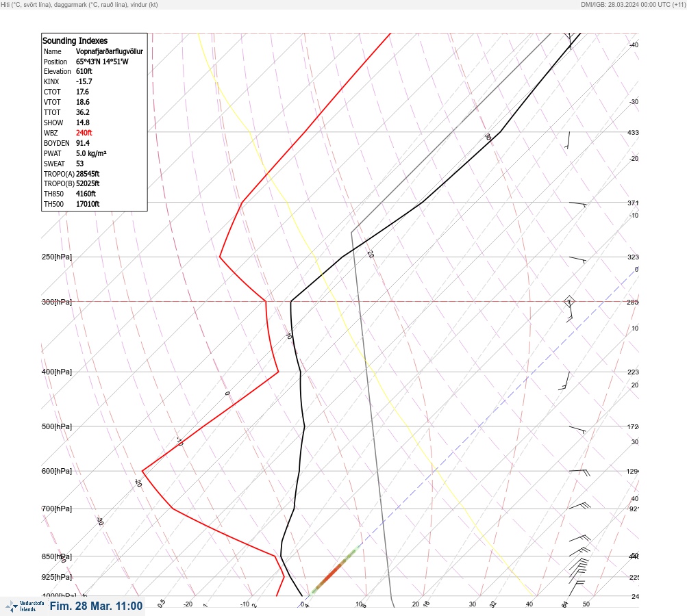The height and width of the screenshot is (616, 687).
Task: Click the wind barb at the 250 hPa level
Action: point(577,259)
